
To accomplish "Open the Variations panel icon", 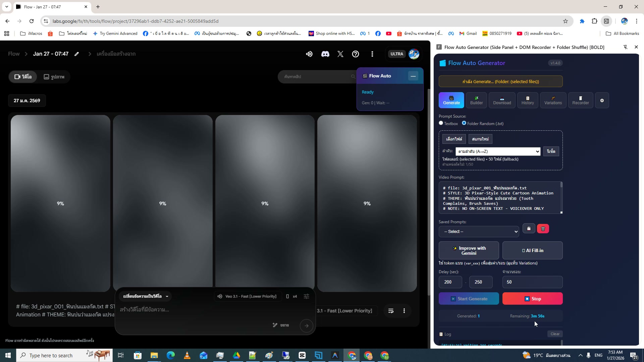I will click(553, 100).
